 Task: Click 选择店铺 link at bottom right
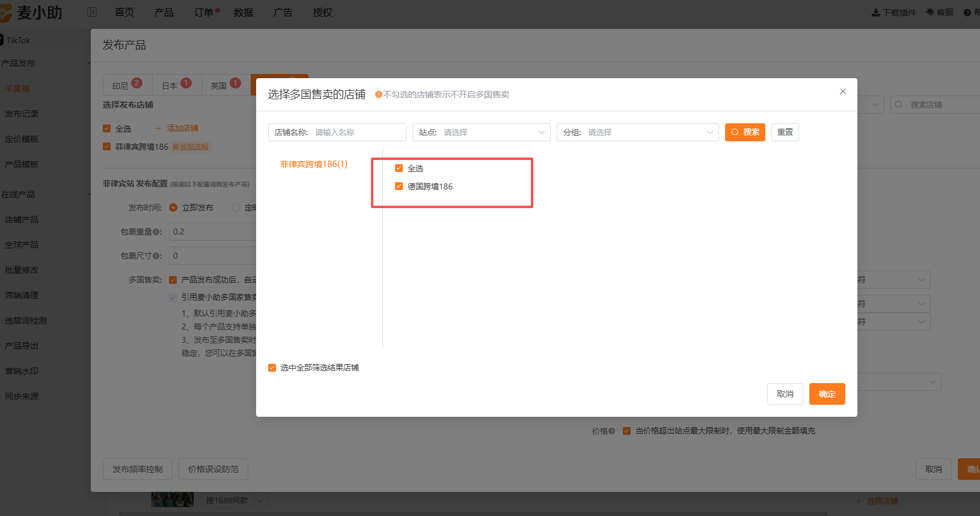point(877,501)
